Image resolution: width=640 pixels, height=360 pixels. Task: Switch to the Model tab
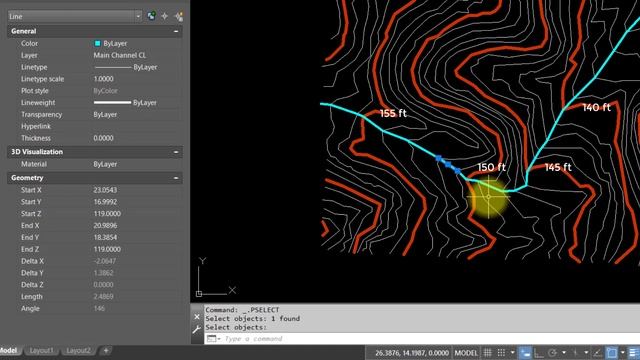(x=8, y=350)
